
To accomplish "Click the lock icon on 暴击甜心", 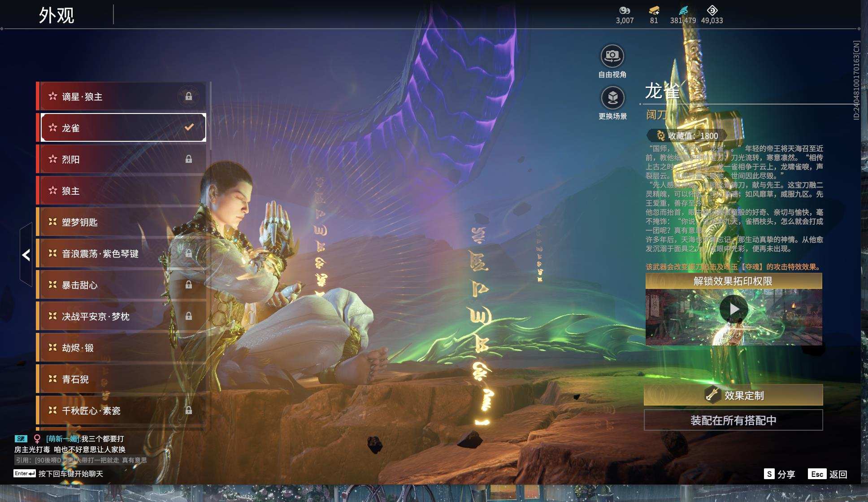I will (189, 285).
